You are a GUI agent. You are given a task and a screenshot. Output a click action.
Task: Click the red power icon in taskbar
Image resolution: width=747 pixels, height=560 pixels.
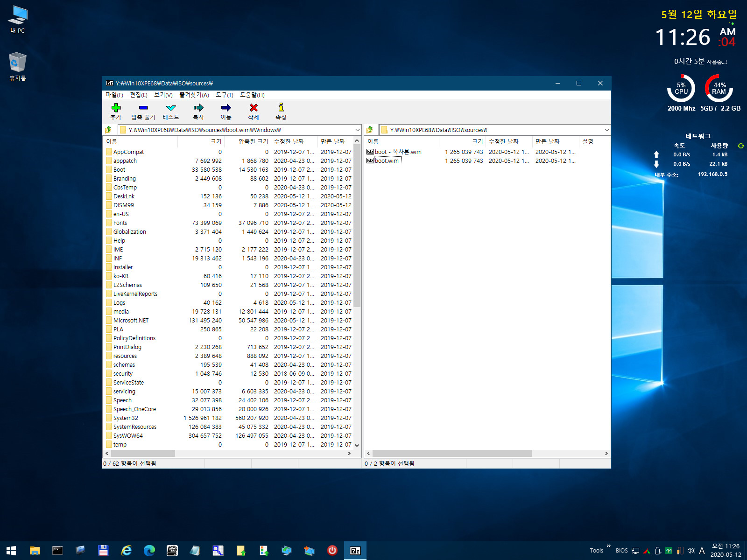[x=332, y=551]
